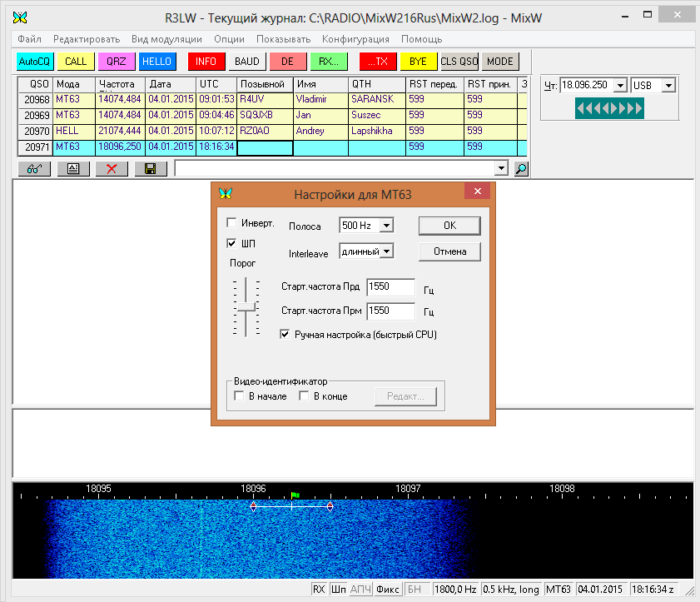Click the Порог threshold slider
This screenshot has width=700, height=602.
point(246,308)
